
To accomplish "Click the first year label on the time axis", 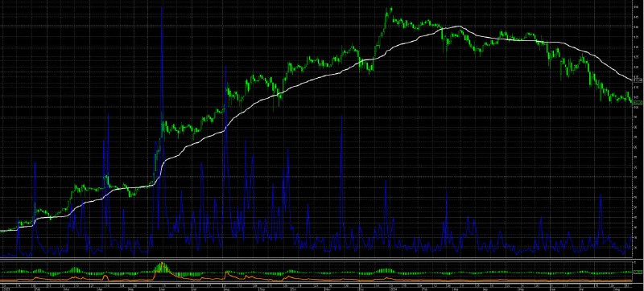I will pyautogui.click(x=4, y=289).
